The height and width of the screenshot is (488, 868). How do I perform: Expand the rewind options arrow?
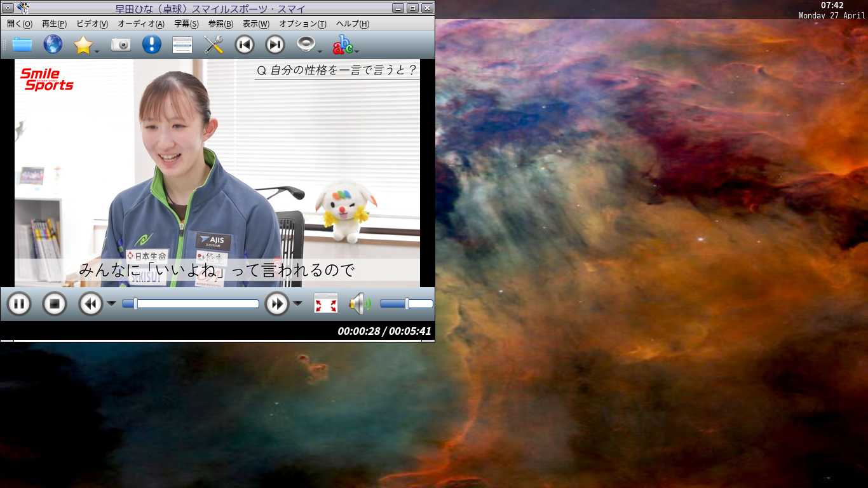pyautogui.click(x=111, y=304)
